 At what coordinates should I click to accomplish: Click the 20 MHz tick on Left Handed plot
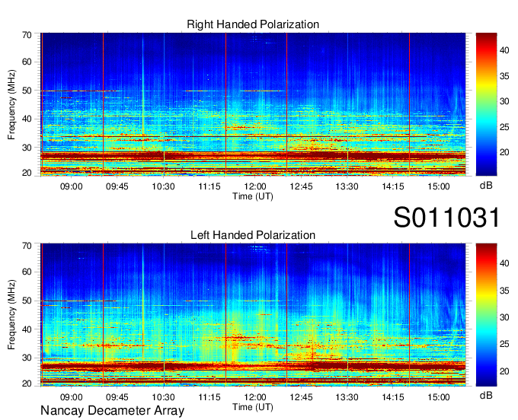[27, 383]
